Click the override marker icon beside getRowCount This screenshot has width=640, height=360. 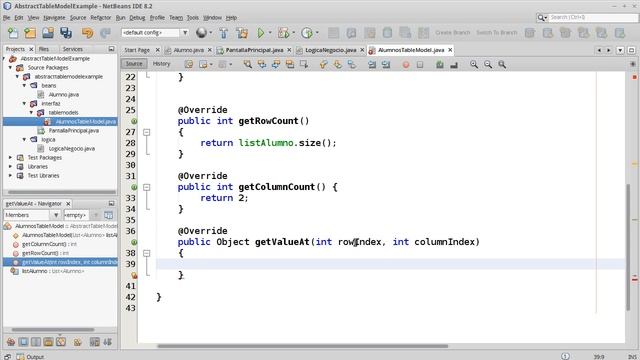click(134, 121)
